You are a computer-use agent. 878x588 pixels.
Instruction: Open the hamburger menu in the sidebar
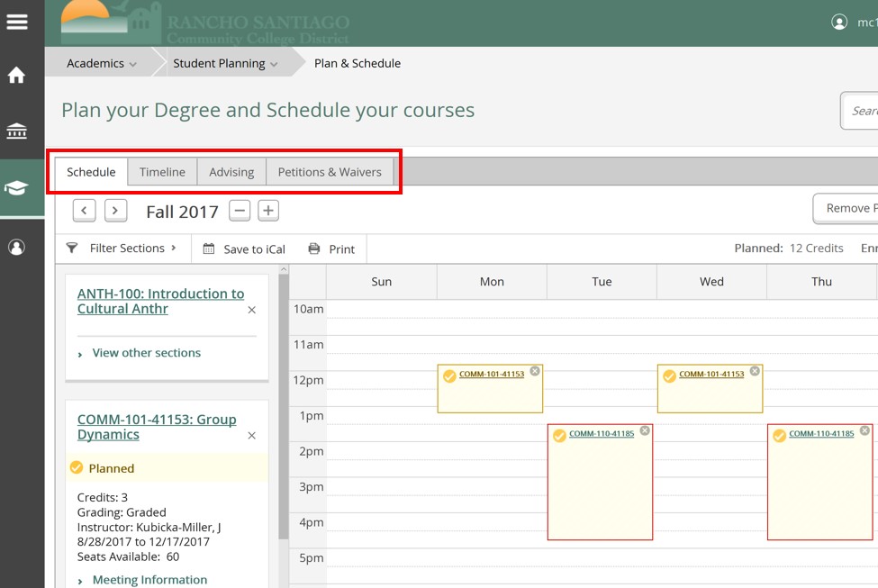[17, 23]
